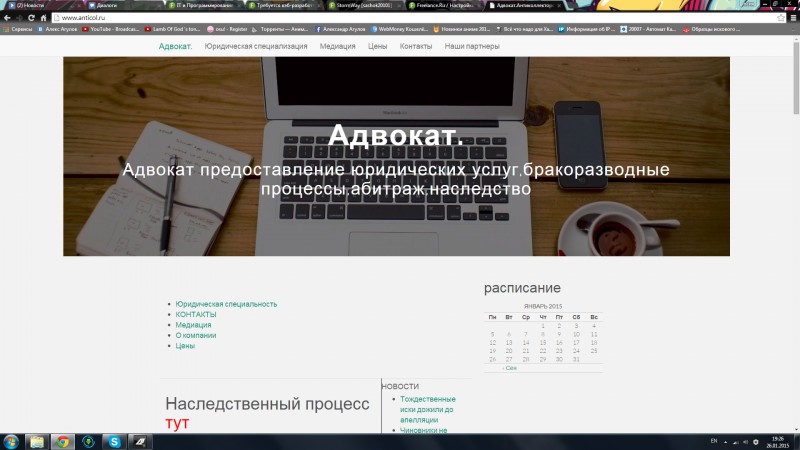The width and height of the screenshot is (800, 450).
Task: Open the YouTube - Broadcas... bookmark
Action: click(x=111, y=29)
